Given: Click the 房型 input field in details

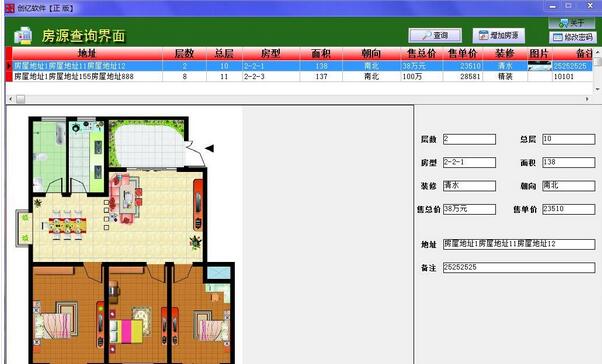Looking at the screenshot, I should [x=469, y=162].
